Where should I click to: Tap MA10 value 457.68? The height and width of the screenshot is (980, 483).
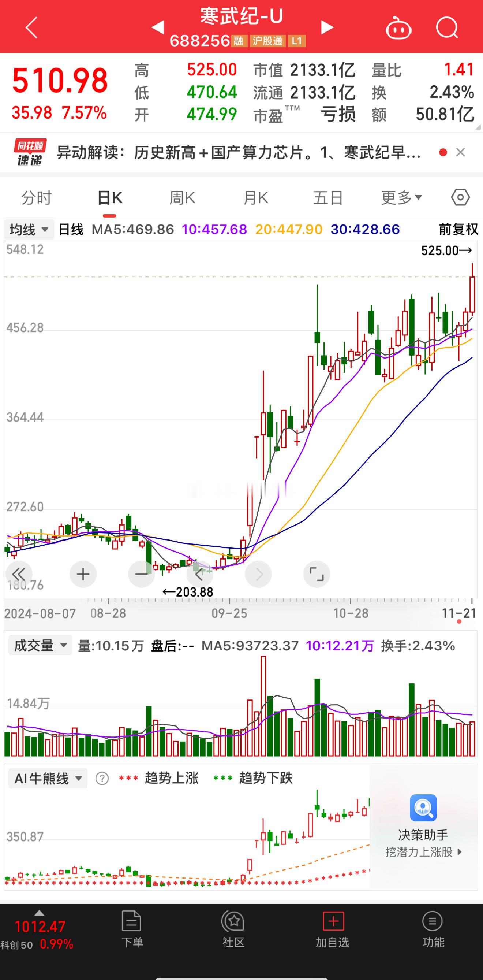click(x=215, y=229)
